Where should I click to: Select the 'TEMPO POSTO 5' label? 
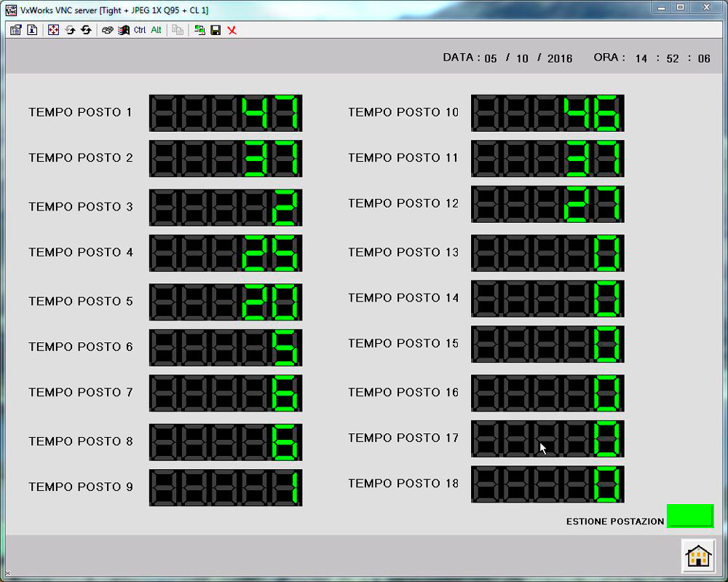[x=81, y=302]
